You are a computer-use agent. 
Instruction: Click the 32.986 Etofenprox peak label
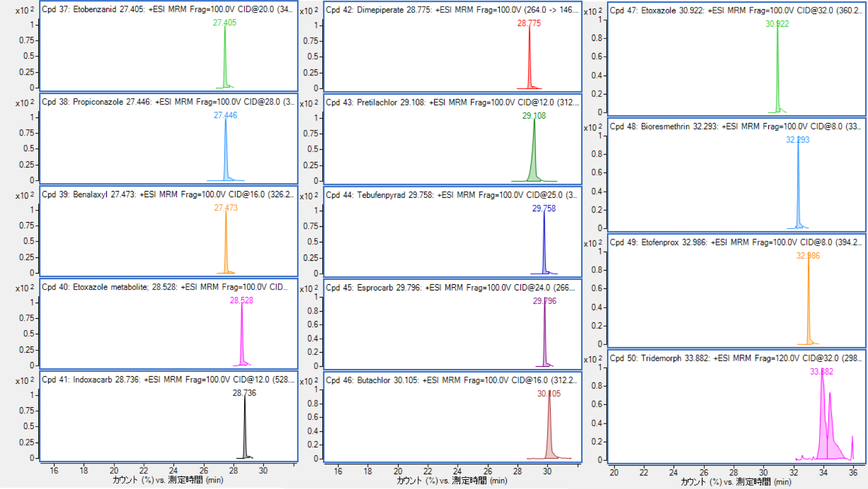point(808,256)
